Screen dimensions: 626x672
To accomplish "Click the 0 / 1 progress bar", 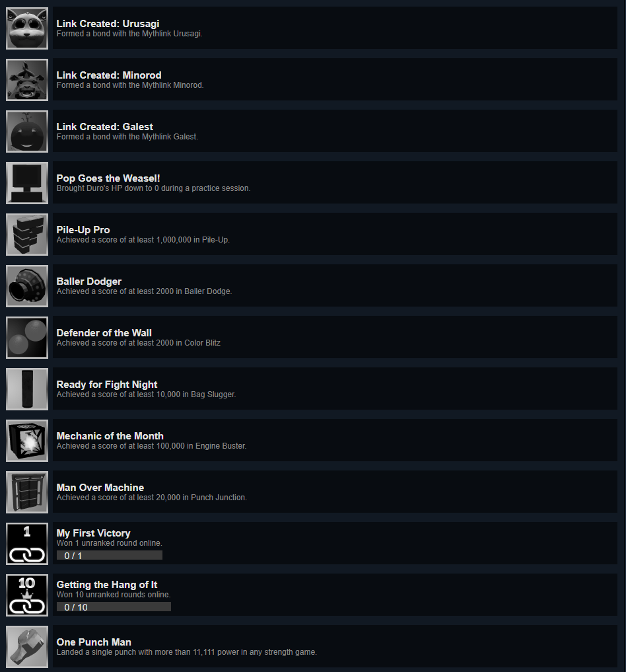I will point(110,556).
